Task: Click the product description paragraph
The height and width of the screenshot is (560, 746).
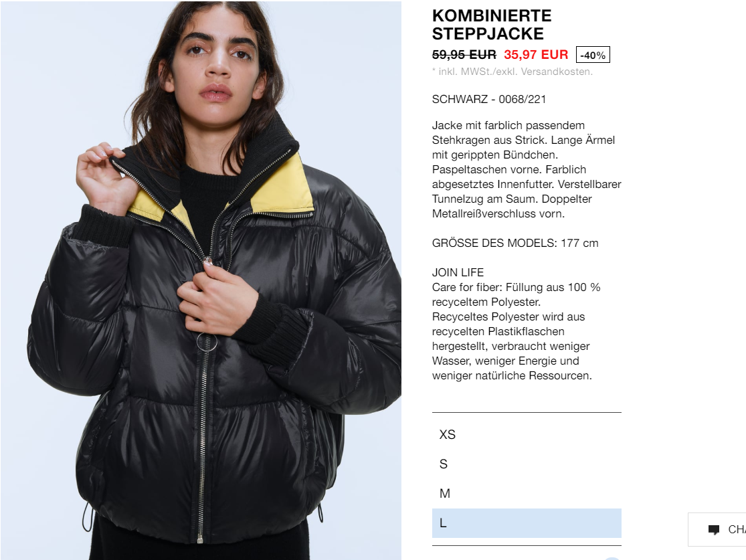Action: click(527, 169)
